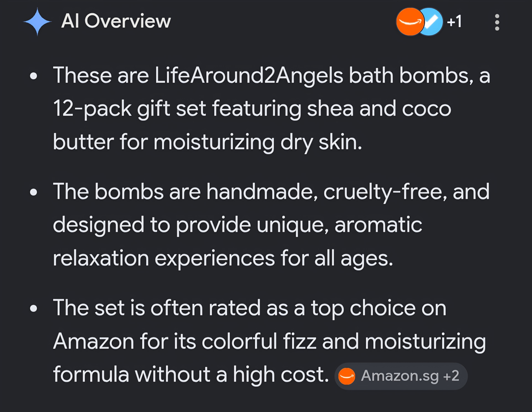Screen dimensions: 532x412
Task: Click "formula without a high cost" text
Action: tap(191, 375)
